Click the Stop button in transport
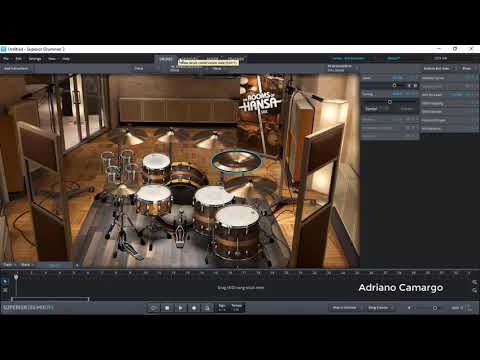The width and height of the screenshot is (480, 360). tap(167, 308)
